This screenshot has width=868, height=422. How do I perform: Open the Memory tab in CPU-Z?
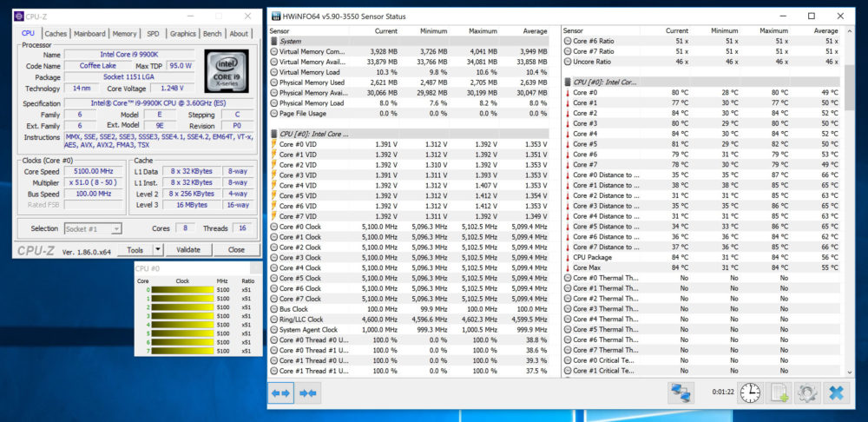click(x=124, y=34)
